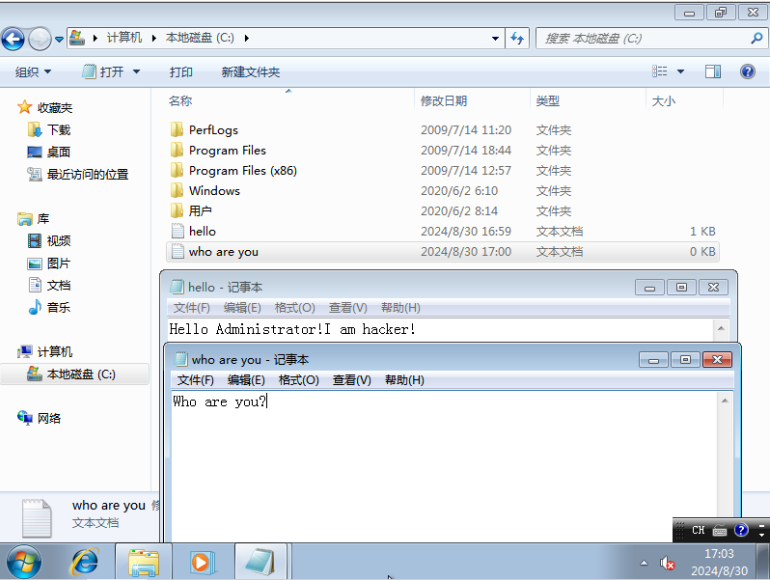Click the back navigation arrow in Explorer
Viewport: 770px width, 580px height.
(13, 39)
